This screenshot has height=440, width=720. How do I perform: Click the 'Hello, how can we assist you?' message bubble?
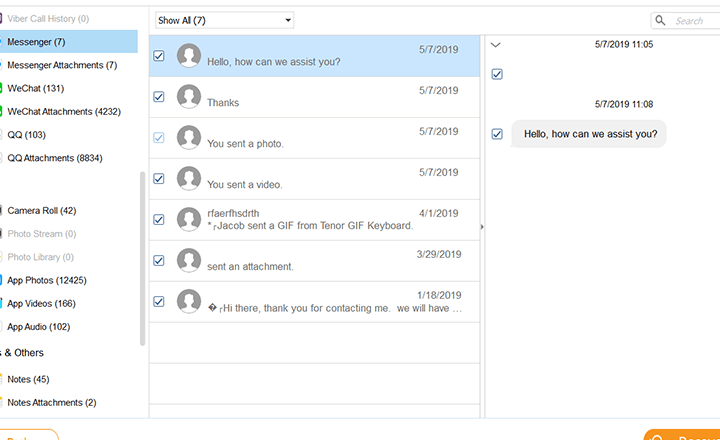coord(589,134)
